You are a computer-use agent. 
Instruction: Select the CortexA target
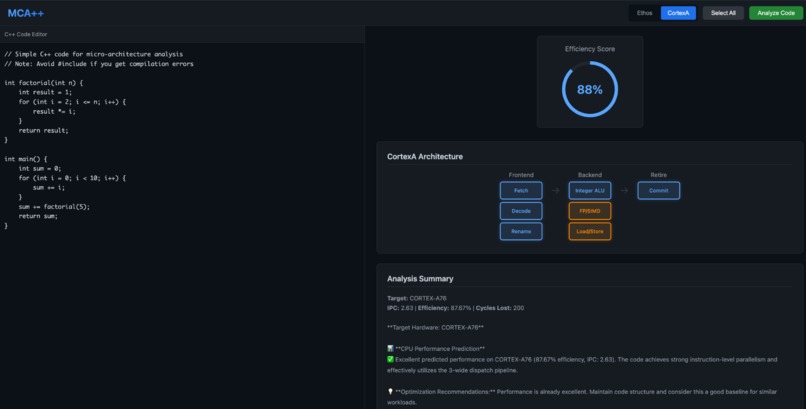tap(678, 13)
